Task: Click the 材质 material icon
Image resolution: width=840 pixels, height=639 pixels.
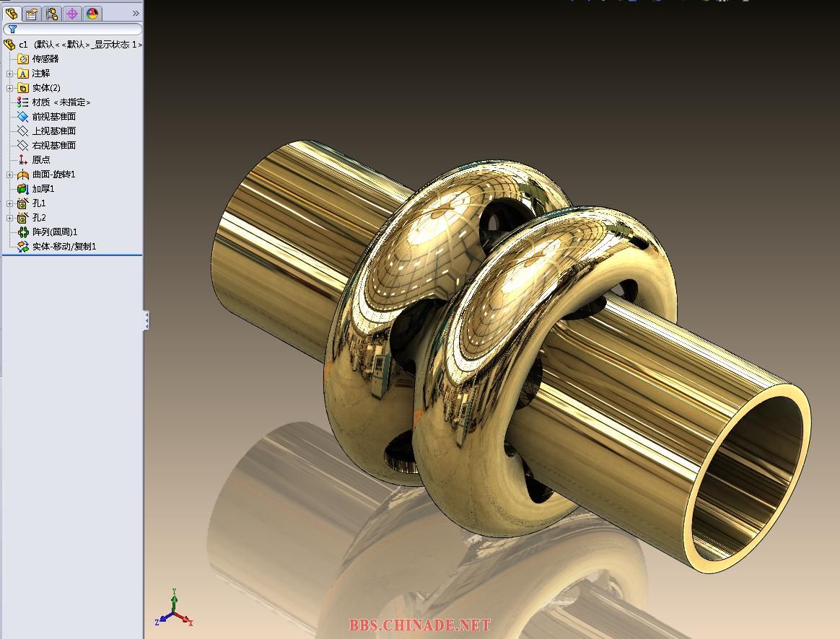Action: [x=22, y=102]
